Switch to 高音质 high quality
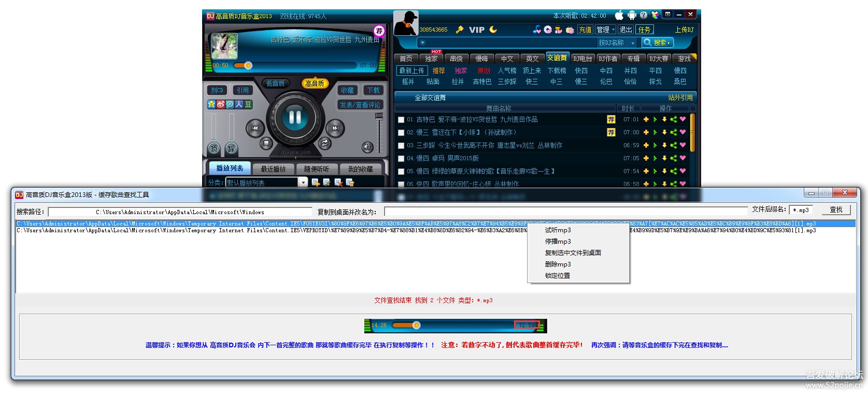Image resolution: width=868 pixels, height=394 pixels. click(315, 83)
